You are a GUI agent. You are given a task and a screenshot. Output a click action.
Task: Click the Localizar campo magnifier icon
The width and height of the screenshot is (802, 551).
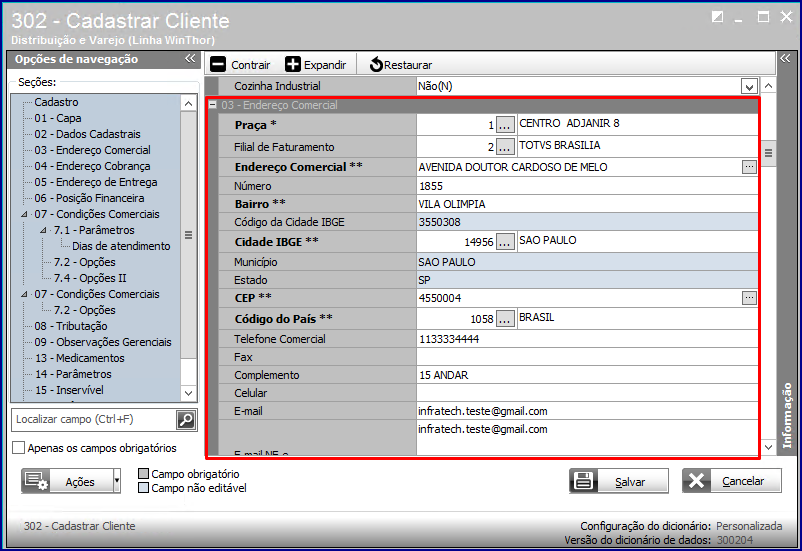(x=186, y=420)
